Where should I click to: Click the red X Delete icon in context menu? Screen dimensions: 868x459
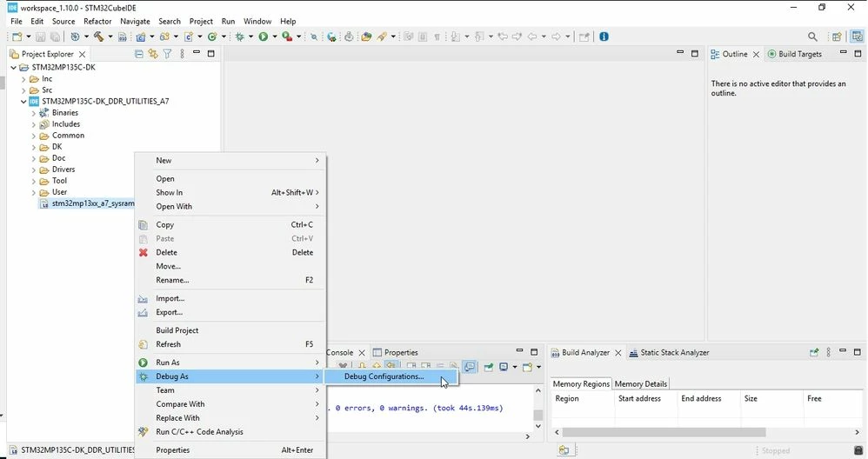click(144, 252)
